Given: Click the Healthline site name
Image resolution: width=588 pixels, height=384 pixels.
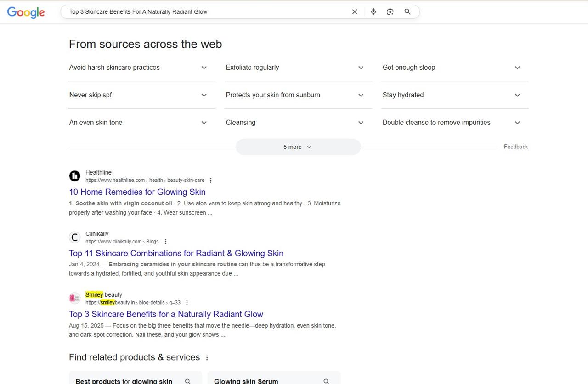Looking at the screenshot, I should (x=98, y=173).
